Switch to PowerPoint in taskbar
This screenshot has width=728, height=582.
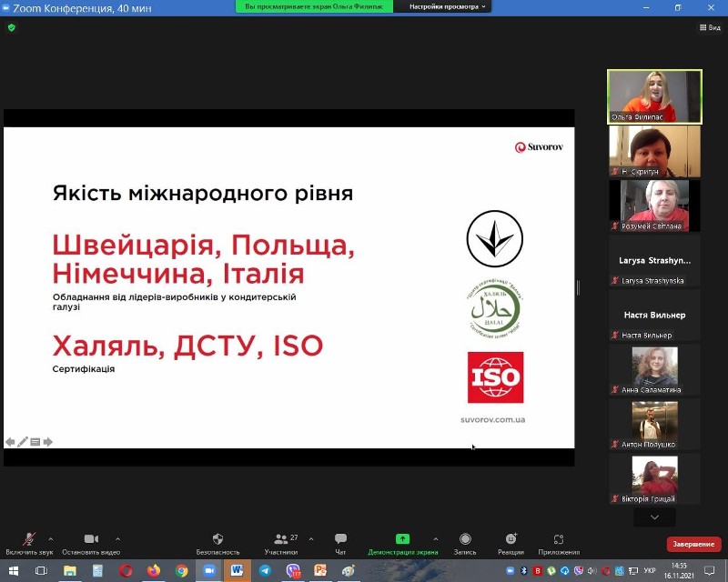click(x=320, y=570)
